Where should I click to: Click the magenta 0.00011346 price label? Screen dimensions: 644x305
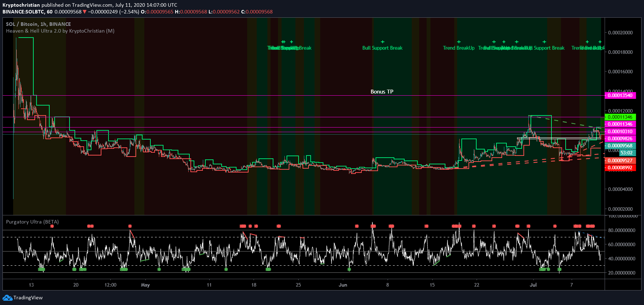tap(620, 124)
